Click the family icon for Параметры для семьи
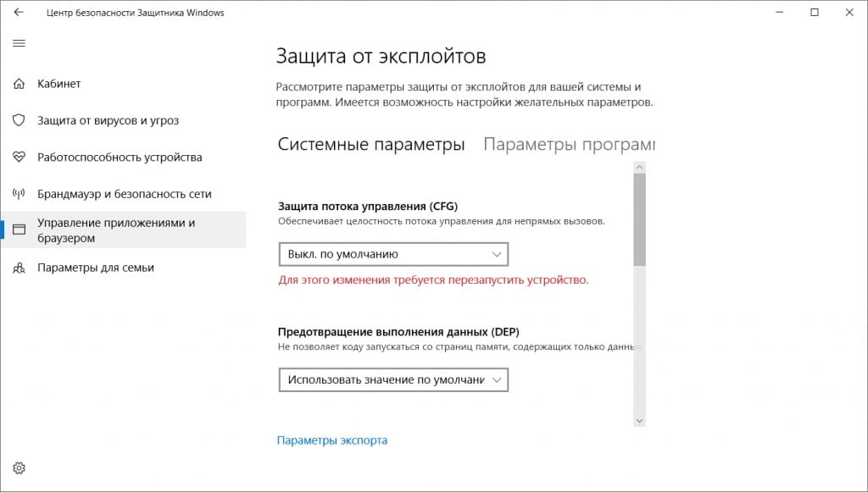 pos(19,268)
